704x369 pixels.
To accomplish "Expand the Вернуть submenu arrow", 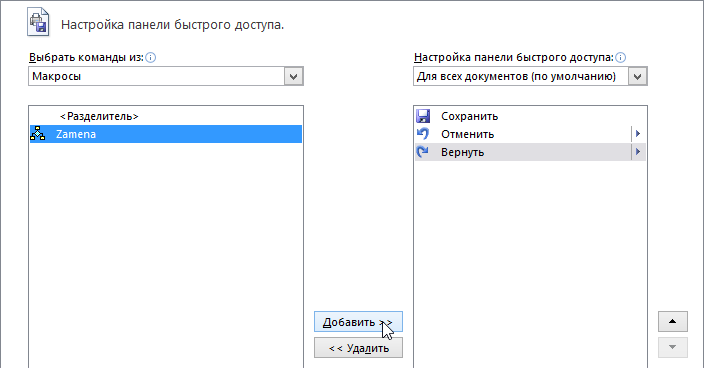I will 638,152.
